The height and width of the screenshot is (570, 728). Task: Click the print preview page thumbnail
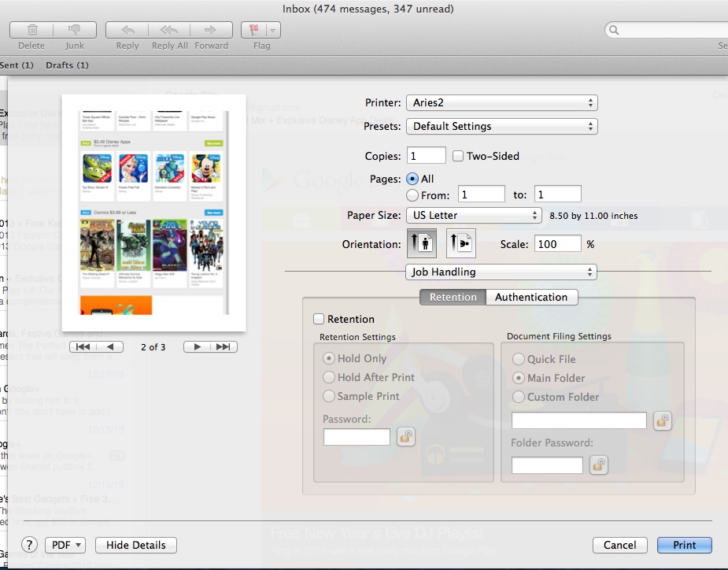pyautogui.click(x=153, y=213)
